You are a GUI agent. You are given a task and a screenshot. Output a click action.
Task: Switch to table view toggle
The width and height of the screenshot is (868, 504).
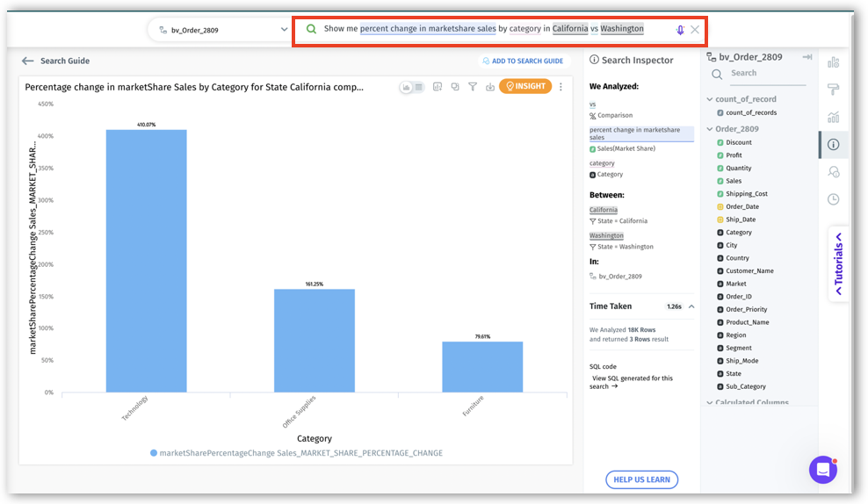point(418,87)
